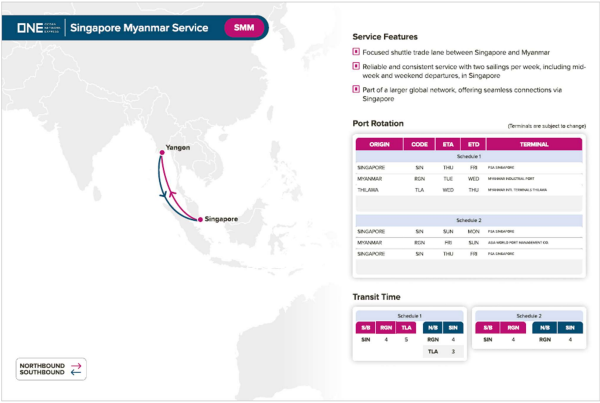Click the second Service Features bullet icon

[x=355, y=64]
